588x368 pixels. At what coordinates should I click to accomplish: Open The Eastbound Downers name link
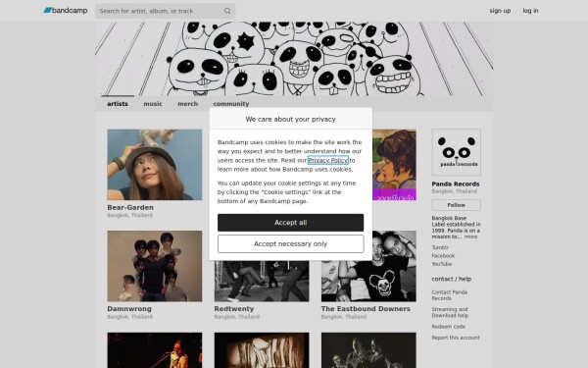click(366, 309)
